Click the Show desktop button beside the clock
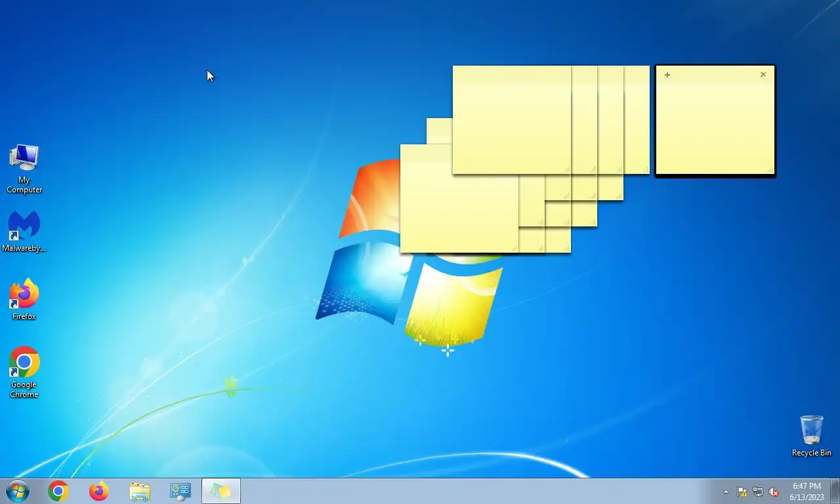840x504 pixels. point(835,491)
